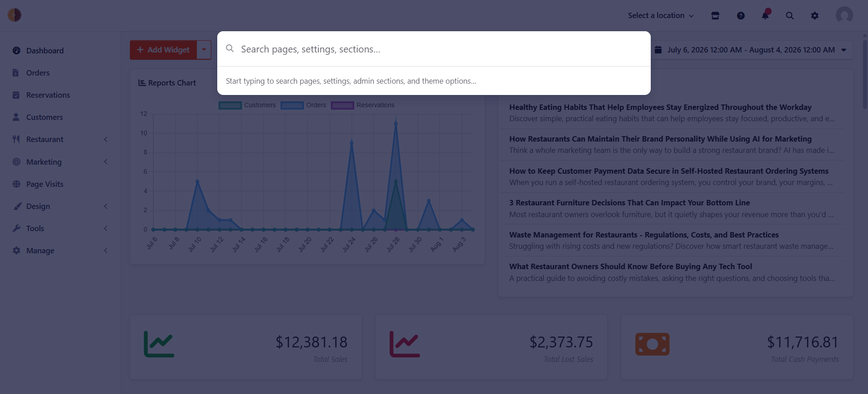
Task: Open the storefront icon in the top bar
Action: (715, 15)
